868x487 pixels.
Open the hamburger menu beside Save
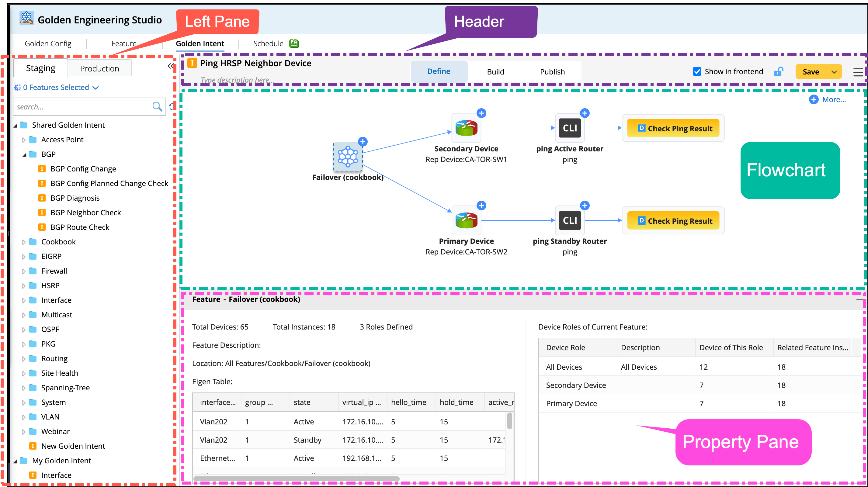[858, 72]
